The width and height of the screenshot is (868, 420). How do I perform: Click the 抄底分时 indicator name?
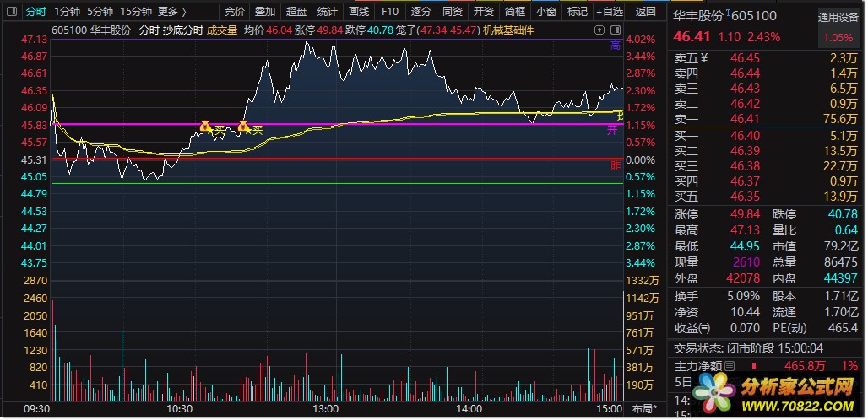point(182,30)
